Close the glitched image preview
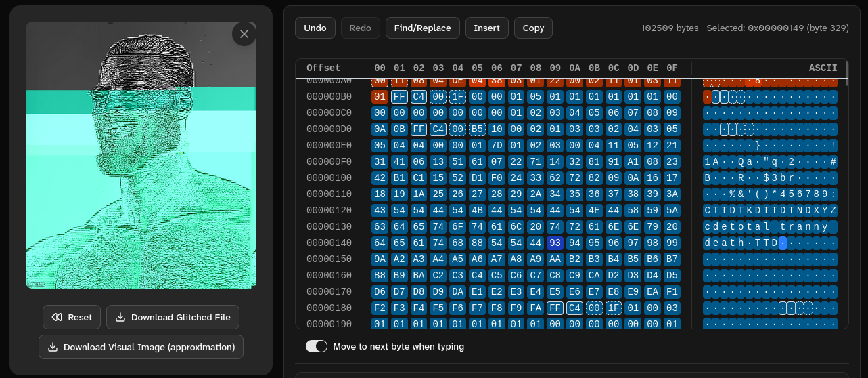 click(244, 34)
